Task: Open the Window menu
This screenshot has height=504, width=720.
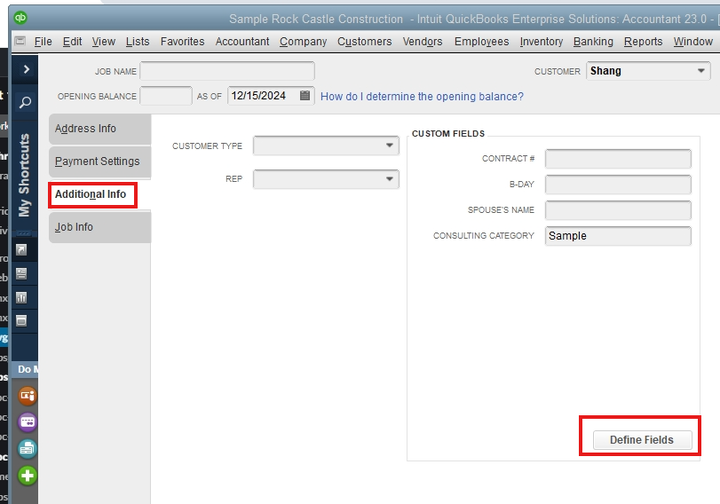Action: coord(693,41)
